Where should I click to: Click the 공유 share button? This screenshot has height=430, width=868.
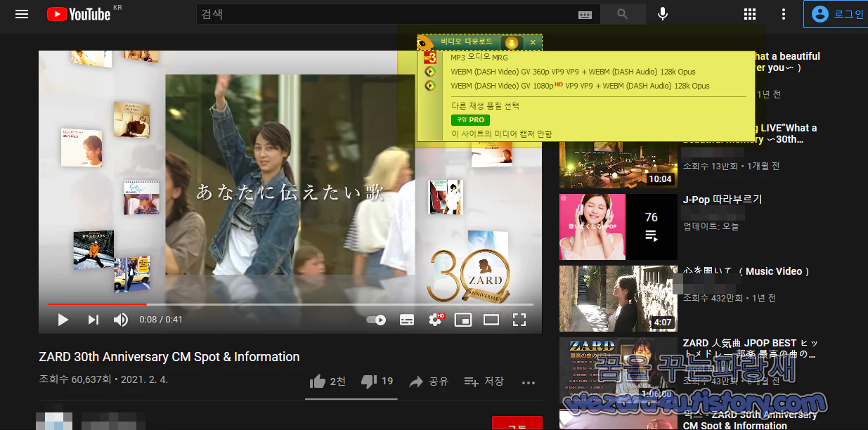[x=429, y=382]
